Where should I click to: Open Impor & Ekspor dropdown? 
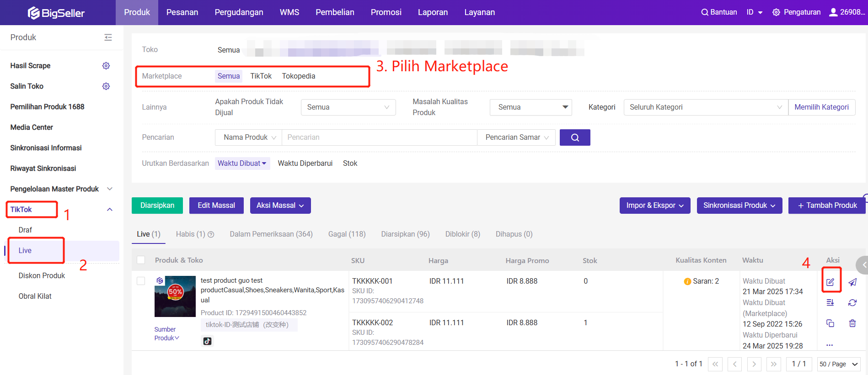tap(655, 206)
